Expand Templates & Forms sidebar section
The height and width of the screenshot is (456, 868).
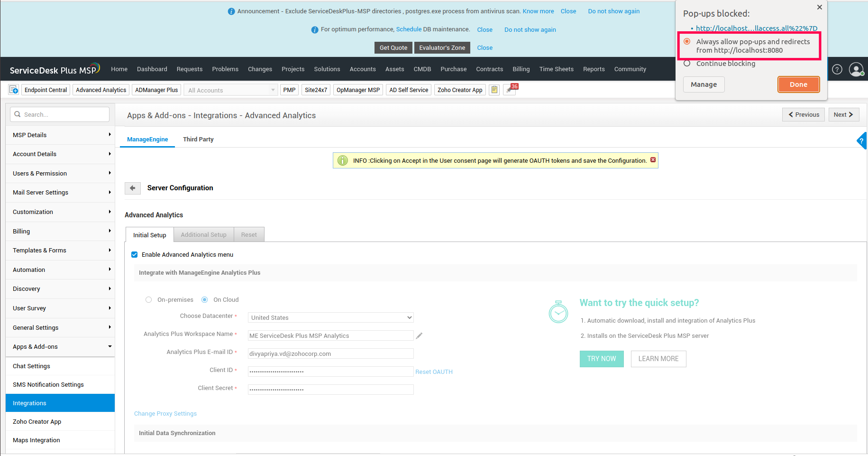(60, 251)
